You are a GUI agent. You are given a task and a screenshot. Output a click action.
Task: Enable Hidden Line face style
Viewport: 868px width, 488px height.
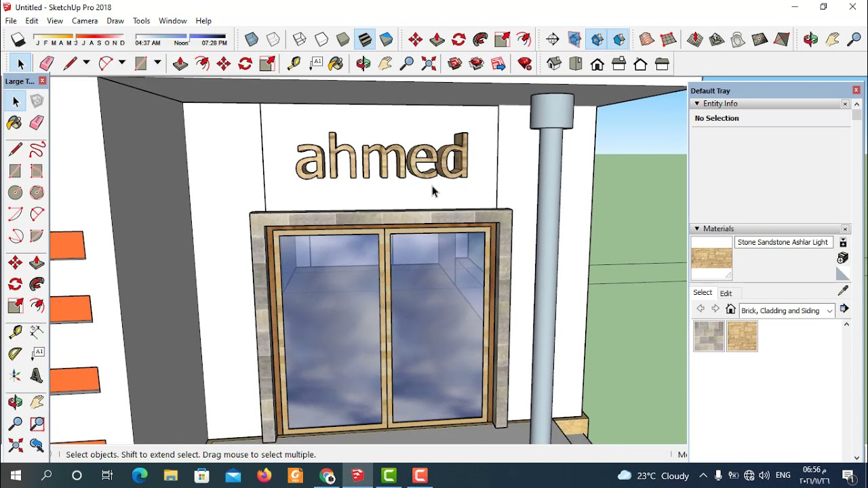pos(321,39)
